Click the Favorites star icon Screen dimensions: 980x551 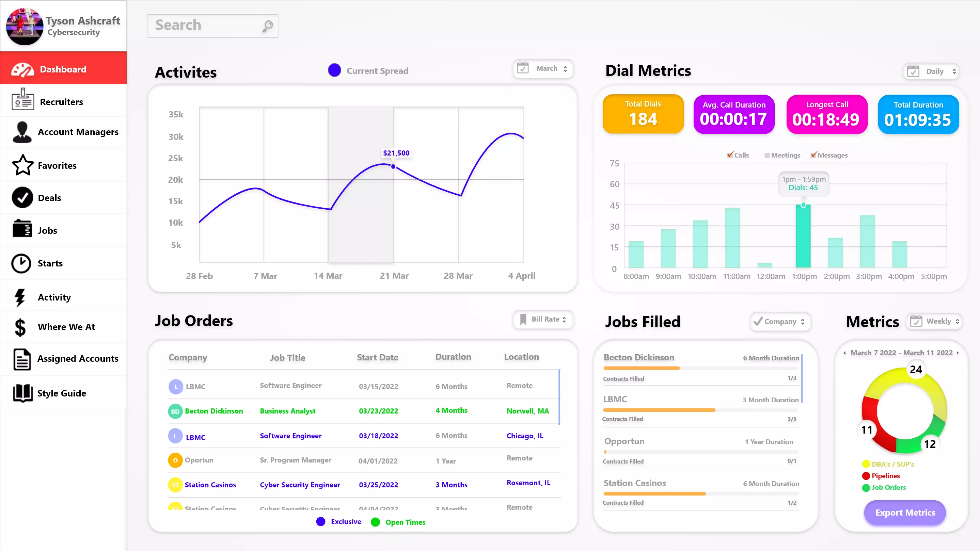tap(22, 165)
